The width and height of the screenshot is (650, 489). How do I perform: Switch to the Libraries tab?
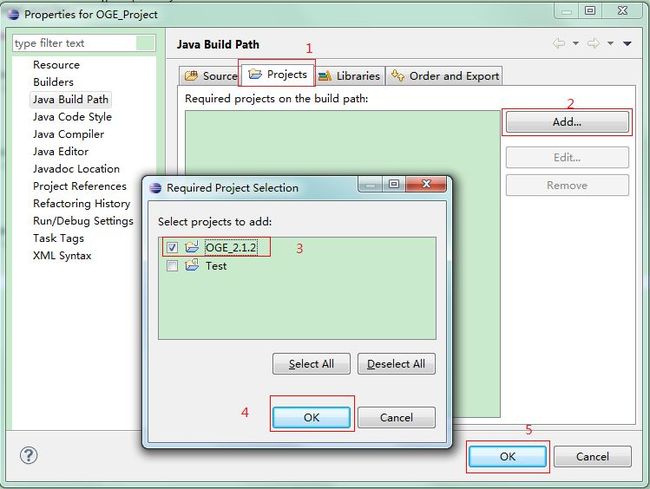coord(349,76)
